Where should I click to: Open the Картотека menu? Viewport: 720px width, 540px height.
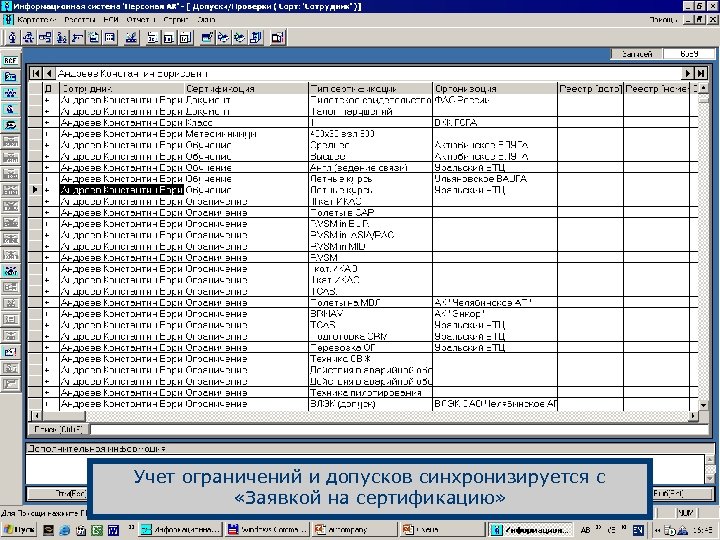tap(37, 20)
